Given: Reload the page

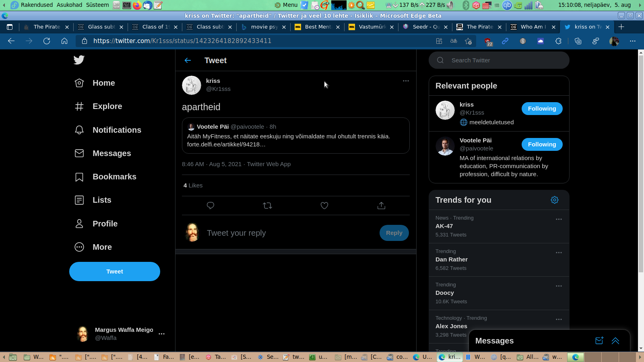Looking at the screenshot, I should tap(47, 41).
